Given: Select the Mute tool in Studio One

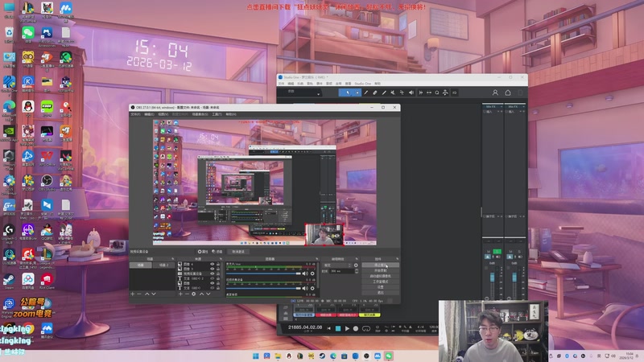Looking at the screenshot, I should [x=393, y=93].
